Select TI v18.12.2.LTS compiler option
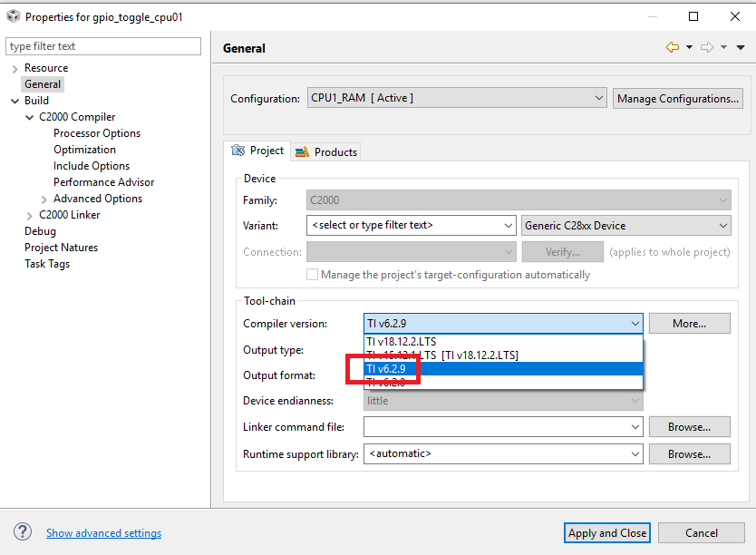The image size is (756, 555). point(503,341)
